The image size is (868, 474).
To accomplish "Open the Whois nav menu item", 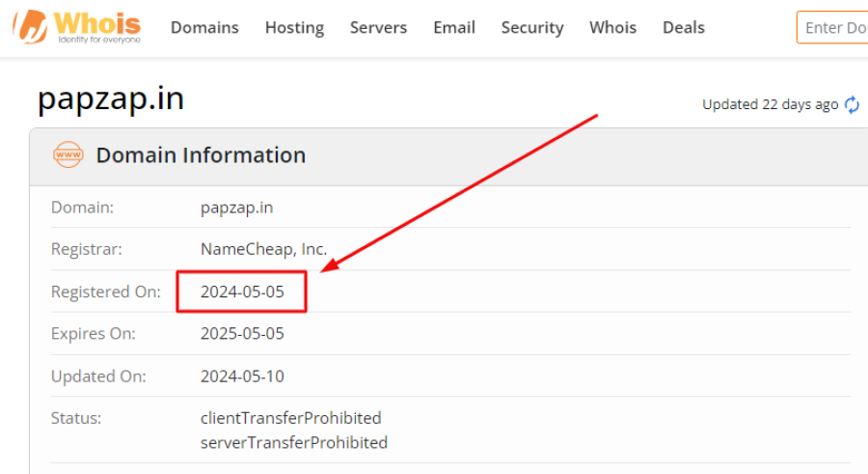I will click(612, 27).
